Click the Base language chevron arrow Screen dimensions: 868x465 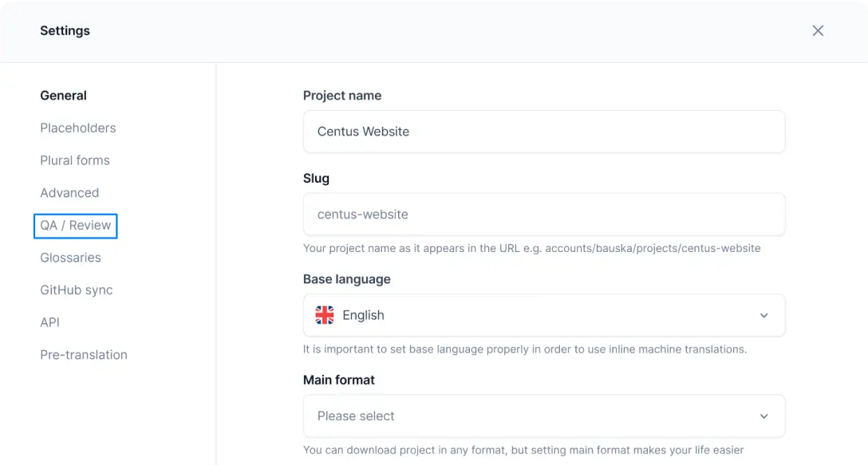(x=763, y=315)
